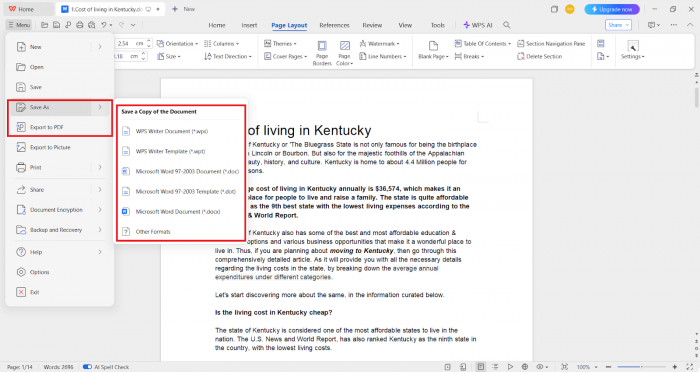Click the Print Preview icon in quick access toolbar

tap(92, 25)
